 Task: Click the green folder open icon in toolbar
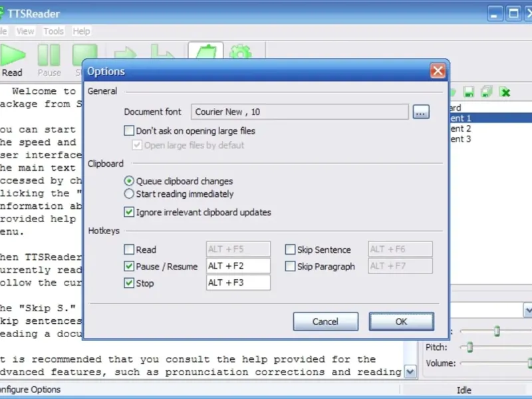tap(205, 52)
